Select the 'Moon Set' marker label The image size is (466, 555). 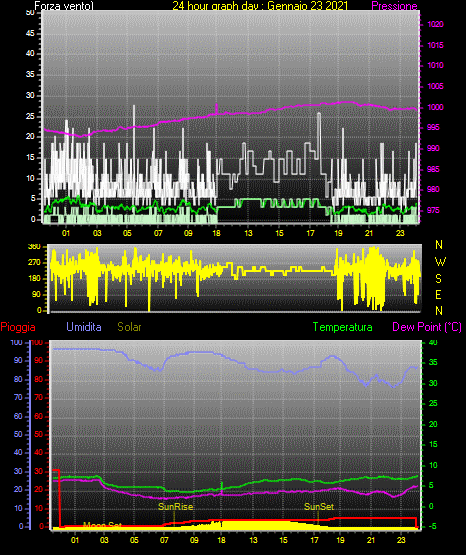102,525
